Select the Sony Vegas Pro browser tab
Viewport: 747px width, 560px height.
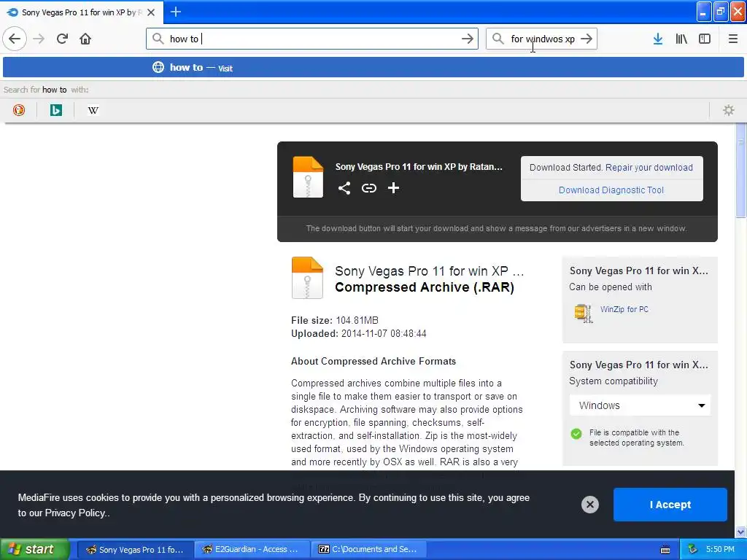click(82, 12)
